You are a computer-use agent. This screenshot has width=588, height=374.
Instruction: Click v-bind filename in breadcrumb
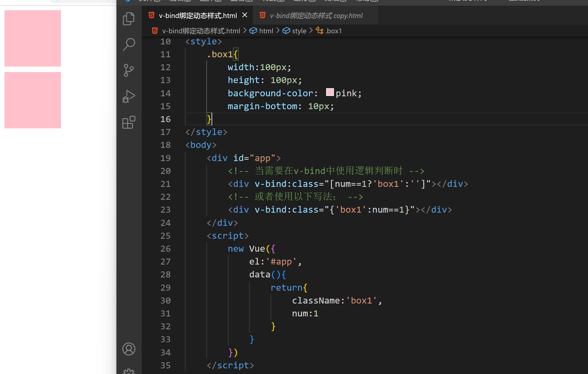pyautogui.click(x=201, y=31)
